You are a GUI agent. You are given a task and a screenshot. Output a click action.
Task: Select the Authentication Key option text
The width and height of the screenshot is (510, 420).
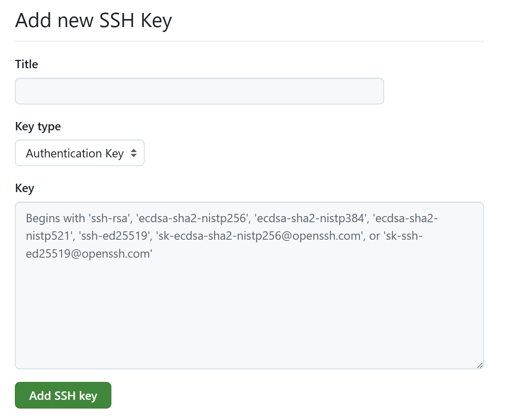[x=75, y=153]
